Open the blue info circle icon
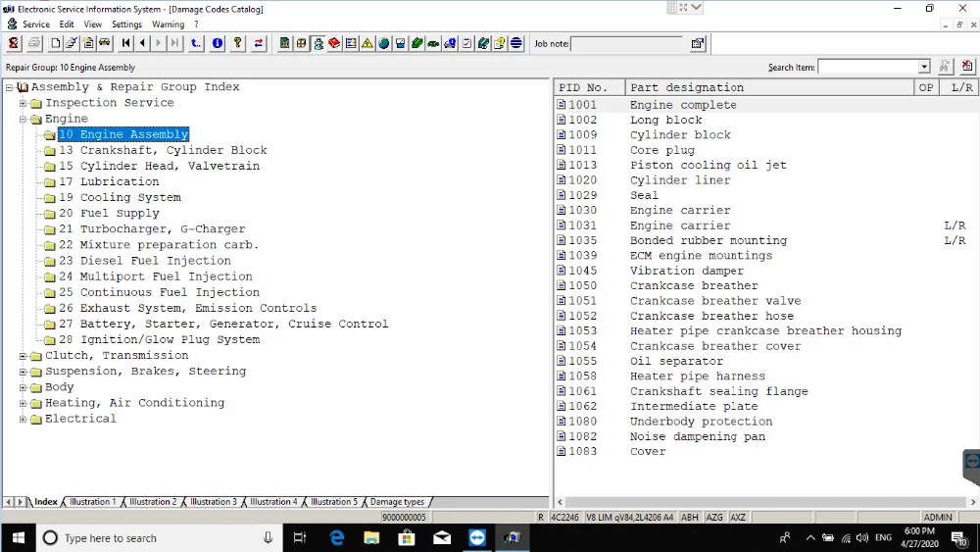 218,43
